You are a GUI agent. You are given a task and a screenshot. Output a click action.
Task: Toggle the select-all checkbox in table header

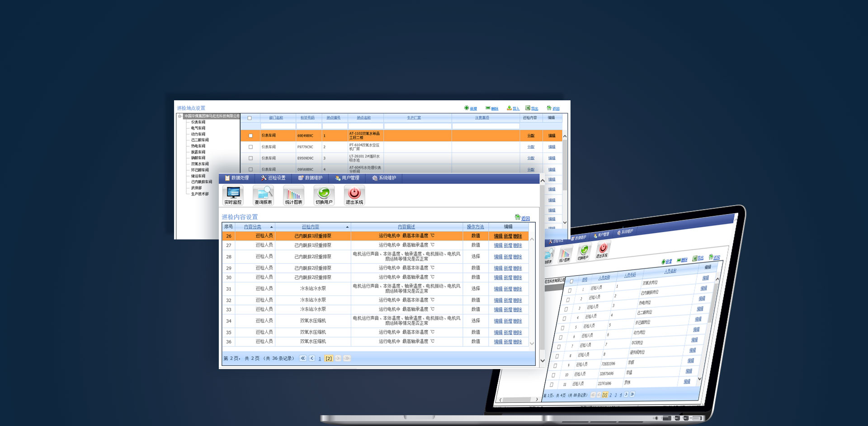coord(249,118)
